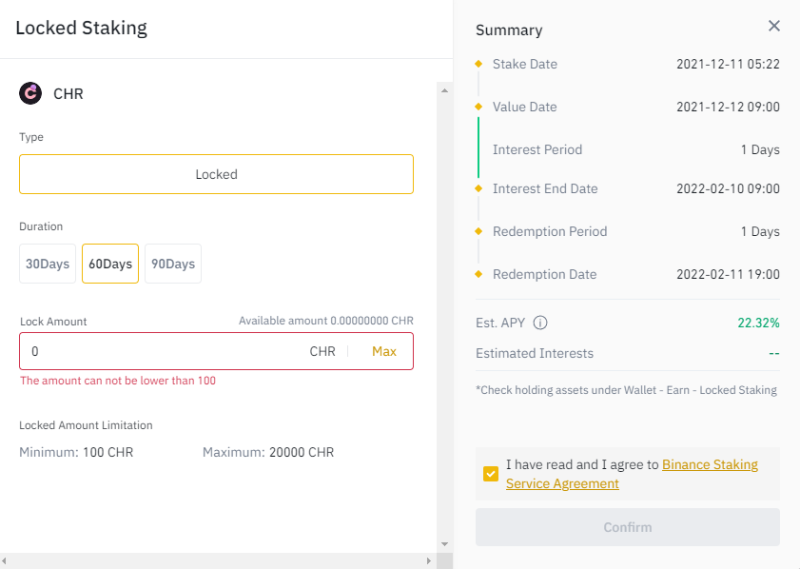
Task: Click the Estimated Interests label
Action: coord(535,354)
